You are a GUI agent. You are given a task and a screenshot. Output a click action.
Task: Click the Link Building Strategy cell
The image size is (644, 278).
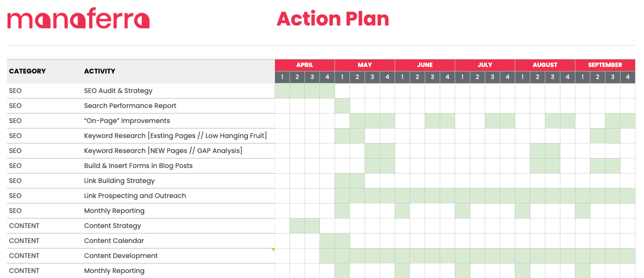point(119,180)
